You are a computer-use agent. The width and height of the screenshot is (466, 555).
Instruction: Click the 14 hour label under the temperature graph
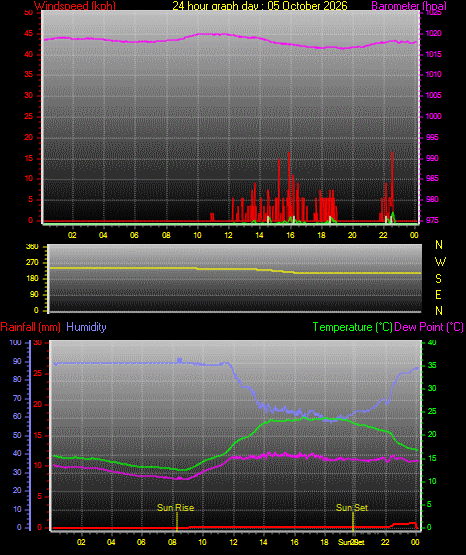coord(263,542)
